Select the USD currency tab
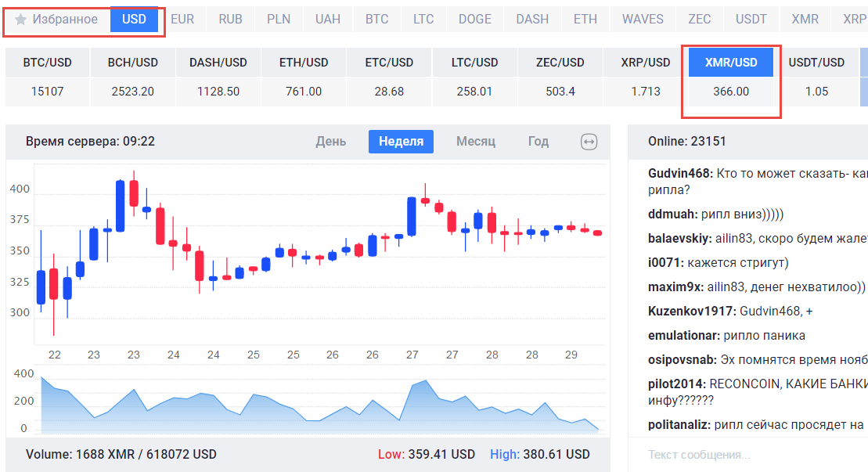The image size is (868, 472). pyautogui.click(x=134, y=20)
